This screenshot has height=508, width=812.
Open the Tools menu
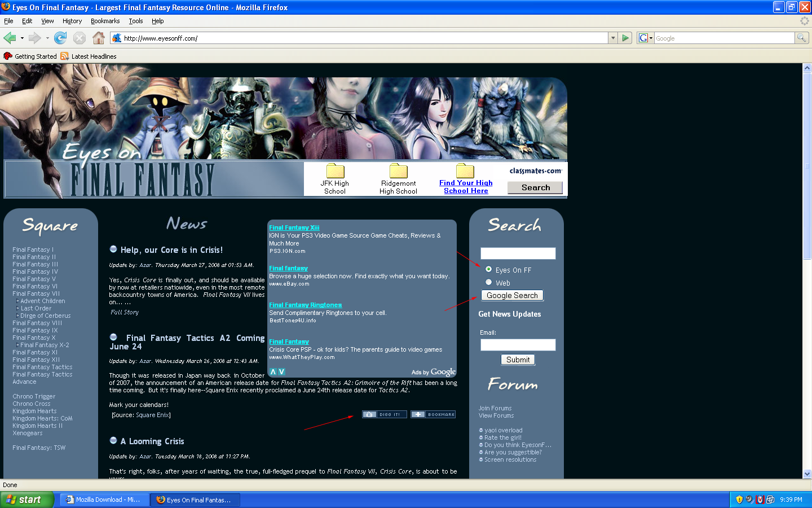[x=136, y=21]
